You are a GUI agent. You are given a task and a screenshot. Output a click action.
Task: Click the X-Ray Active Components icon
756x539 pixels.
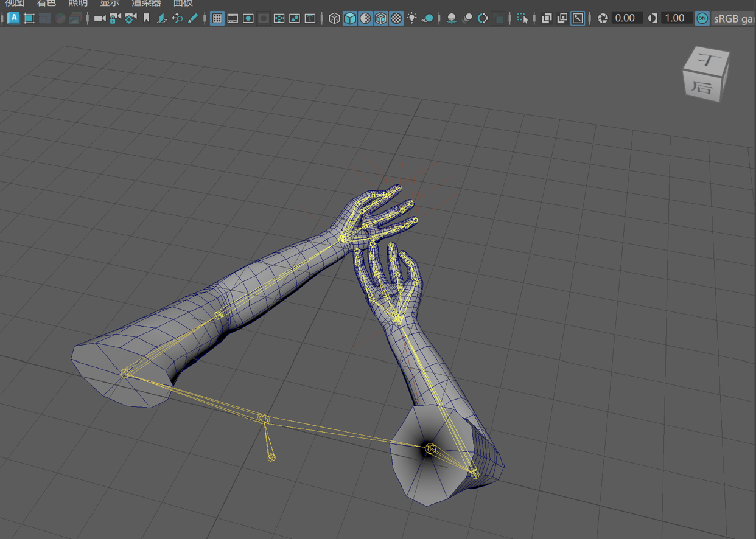coord(562,18)
